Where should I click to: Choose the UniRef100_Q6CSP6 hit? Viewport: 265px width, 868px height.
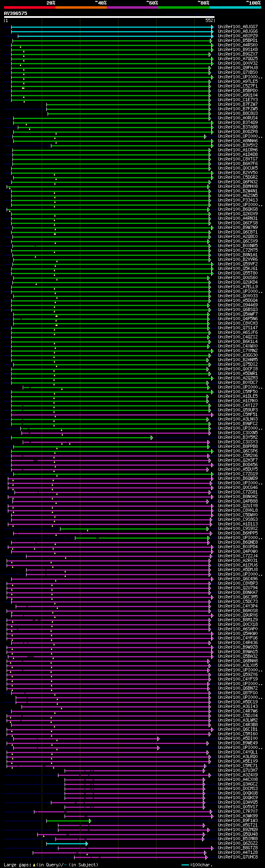tap(238, 451)
